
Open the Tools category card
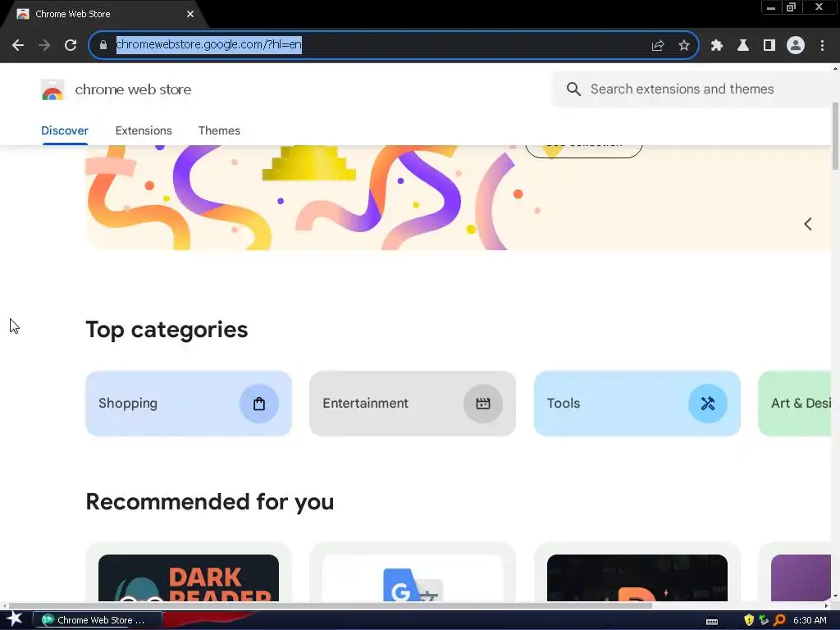(637, 404)
